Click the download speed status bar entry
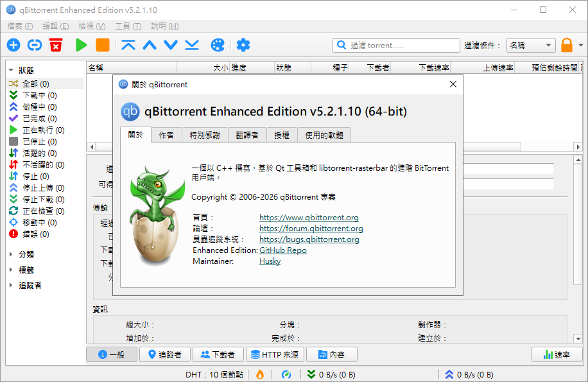The width and height of the screenshot is (588, 382). [331, 374]
